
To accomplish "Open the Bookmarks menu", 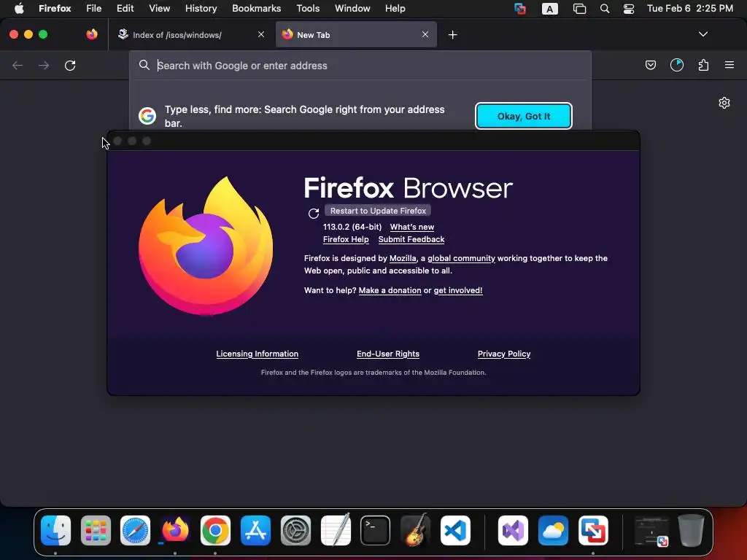I will click(x=256, y=9).
